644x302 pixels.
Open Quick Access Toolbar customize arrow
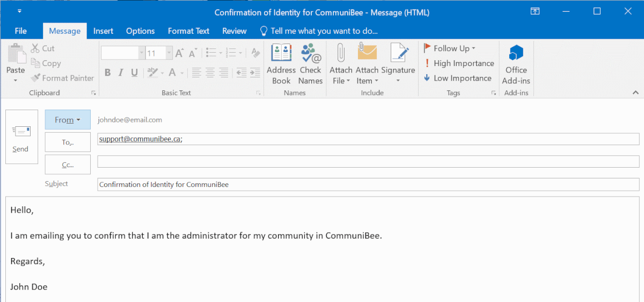(x=19, y=11)
